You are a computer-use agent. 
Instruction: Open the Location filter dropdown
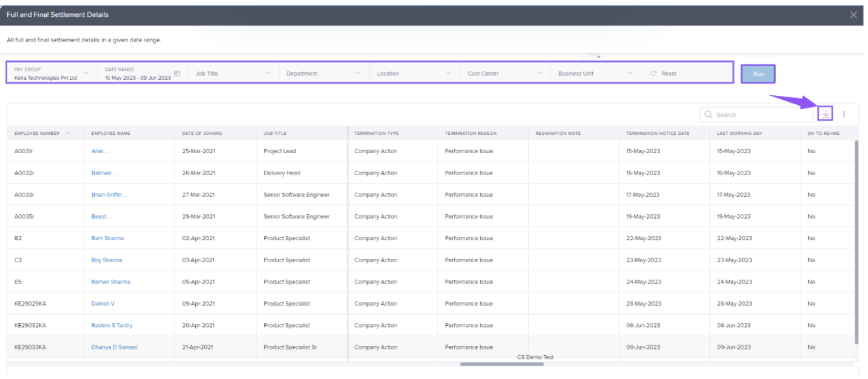pyautogui.click(x=448, y=73)
